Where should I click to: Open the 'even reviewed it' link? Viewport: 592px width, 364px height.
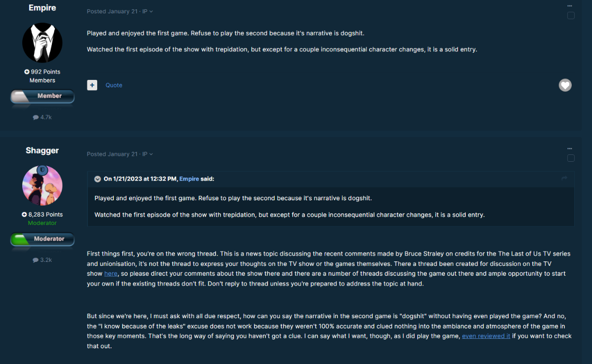[x=486, y=336]
